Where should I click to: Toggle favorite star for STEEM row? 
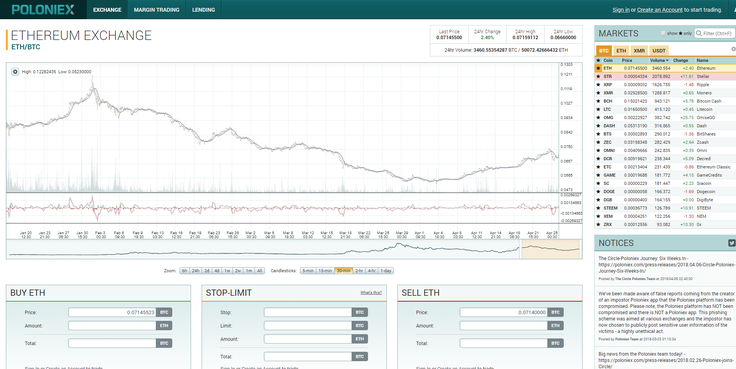tap(598, 208)
